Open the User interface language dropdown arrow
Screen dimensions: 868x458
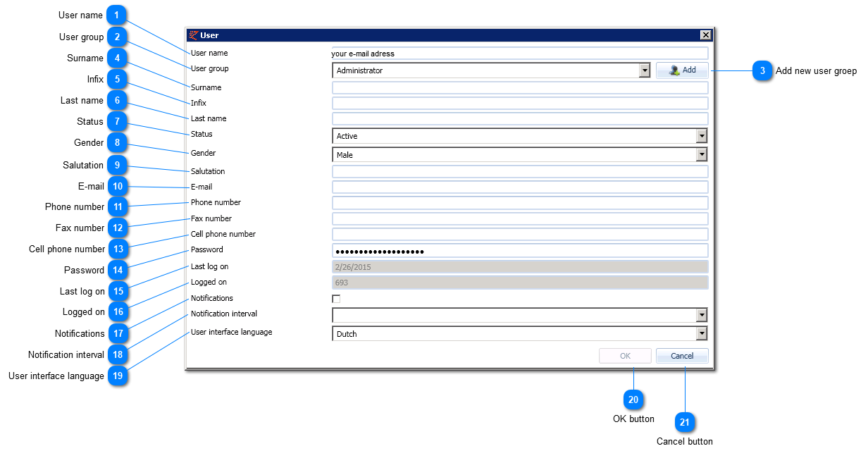(x=701, y=334)
